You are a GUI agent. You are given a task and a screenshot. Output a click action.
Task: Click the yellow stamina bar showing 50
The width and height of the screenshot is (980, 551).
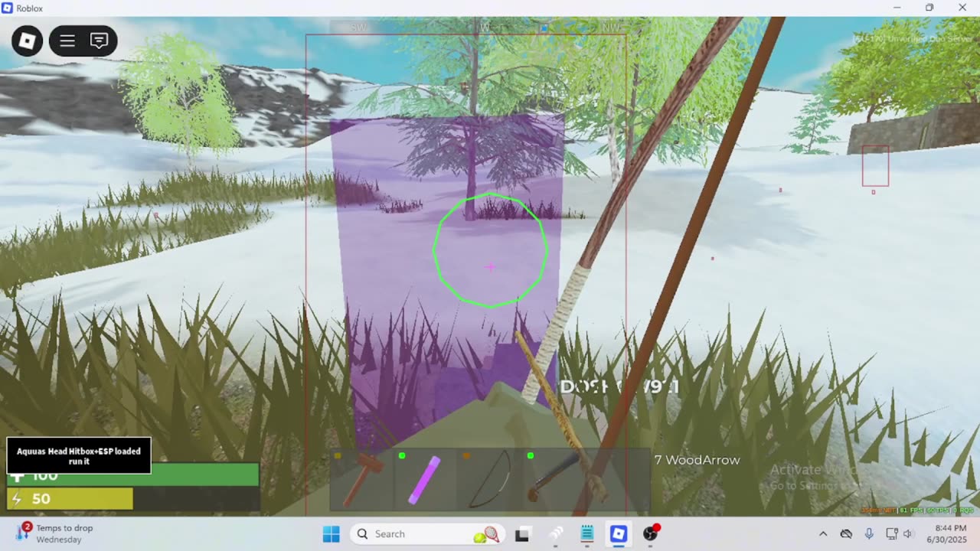(70, 499)
